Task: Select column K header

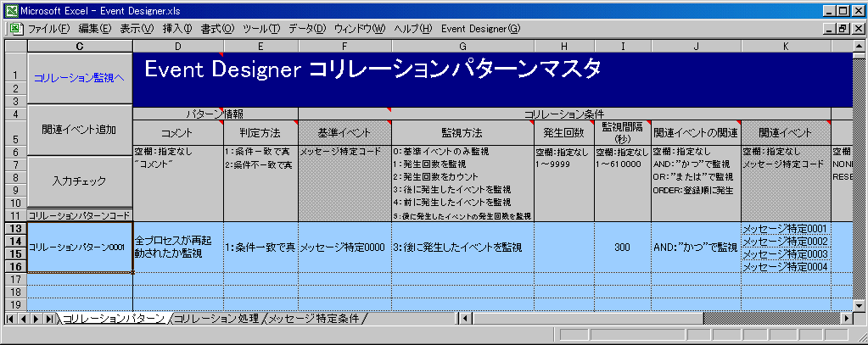Action: pos(786,47)
